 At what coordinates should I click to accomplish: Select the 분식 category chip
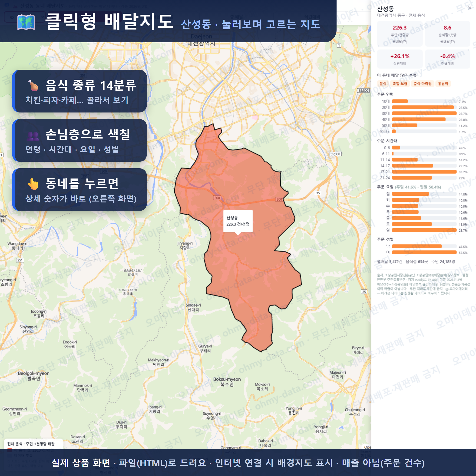coord(383,84)
